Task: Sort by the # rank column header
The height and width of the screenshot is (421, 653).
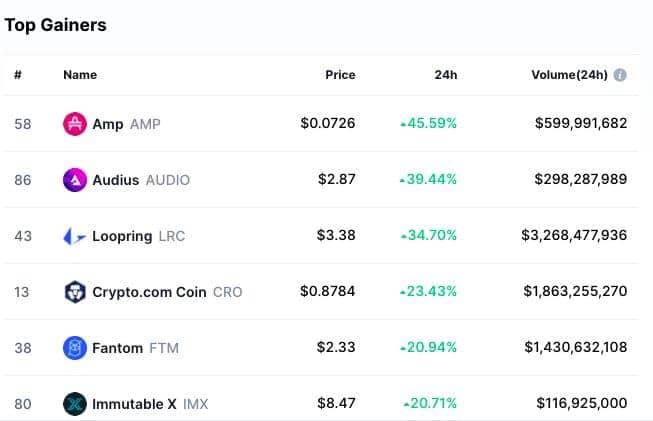Action: 18,75
